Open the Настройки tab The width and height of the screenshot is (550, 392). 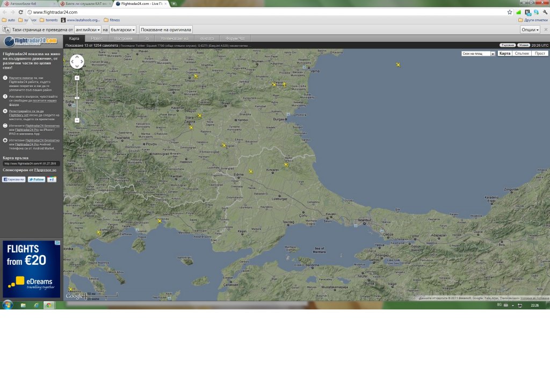tap(124, 39)
